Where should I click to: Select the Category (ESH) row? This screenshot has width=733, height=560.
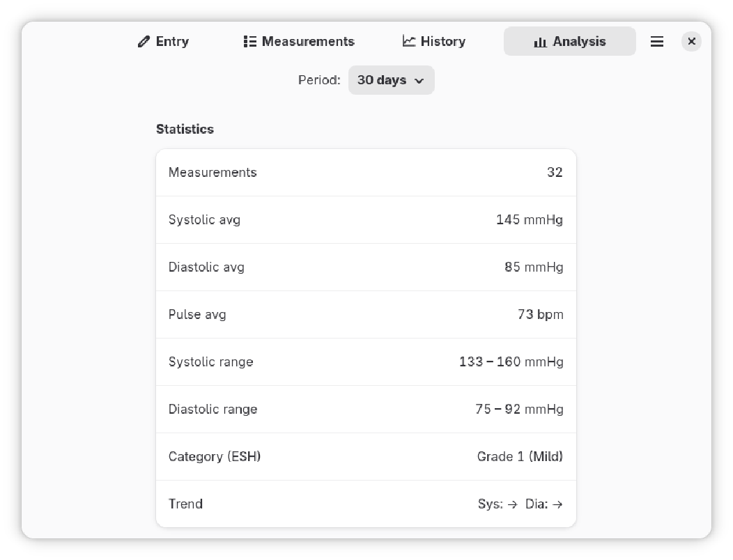[x=366, y=457]
